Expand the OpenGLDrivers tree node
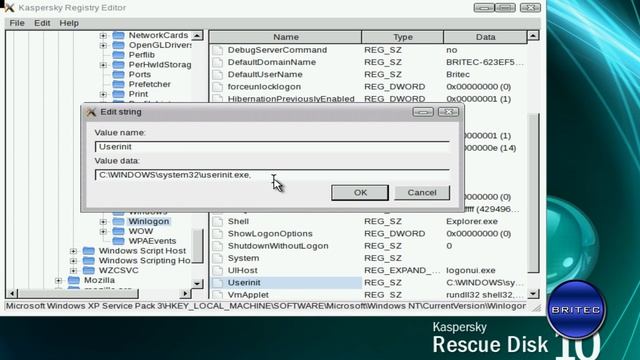The width and height of the screenshot is (640, 360). pos(103,45)
